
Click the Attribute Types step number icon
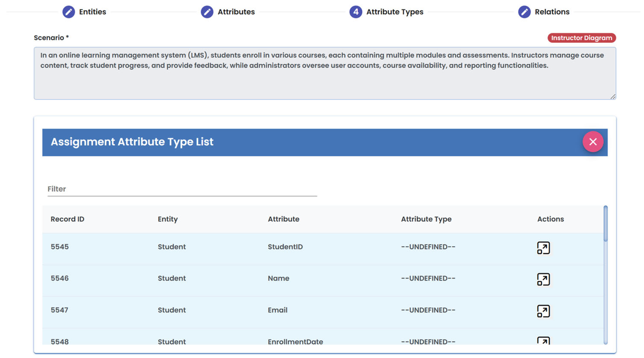356,12
